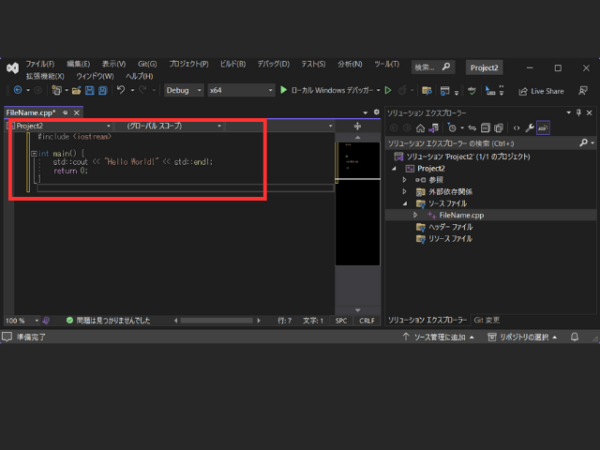Click the Home icon in Solution Explorer
Screen dimensions: 600x450
pos(420,128)
